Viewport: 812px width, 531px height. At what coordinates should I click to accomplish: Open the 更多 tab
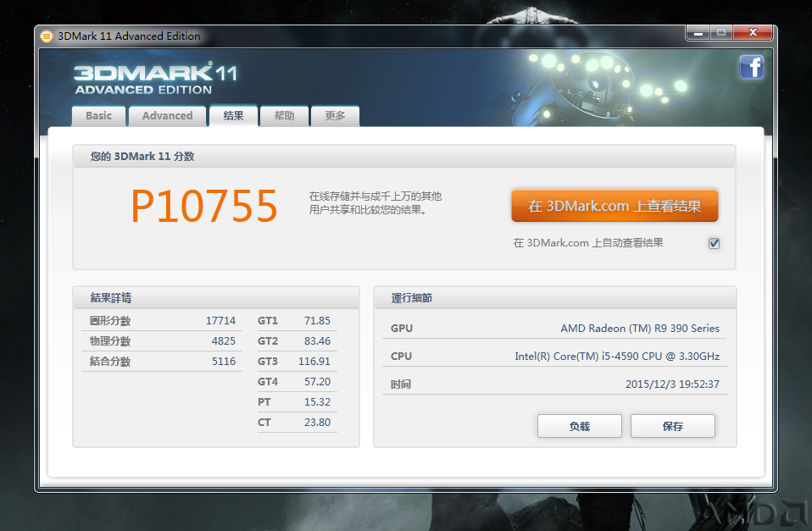[335, 116]
